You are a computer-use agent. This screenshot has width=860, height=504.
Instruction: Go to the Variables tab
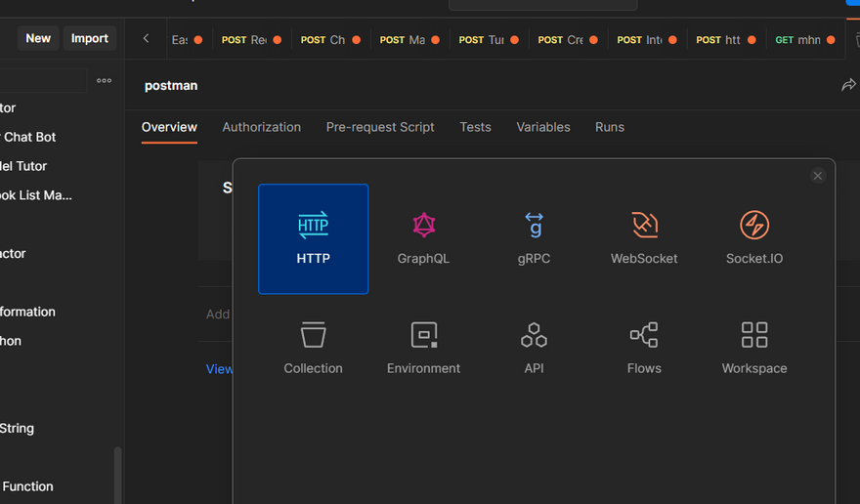click(x=543, y=127)
